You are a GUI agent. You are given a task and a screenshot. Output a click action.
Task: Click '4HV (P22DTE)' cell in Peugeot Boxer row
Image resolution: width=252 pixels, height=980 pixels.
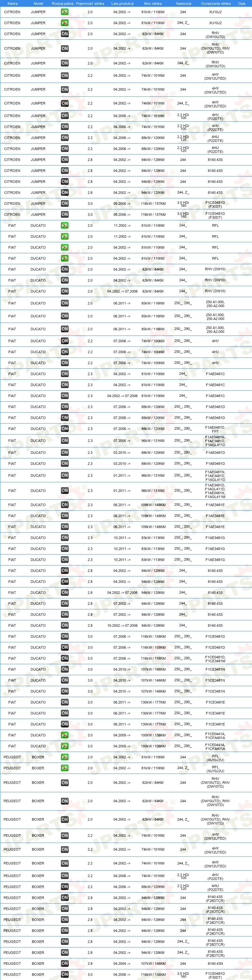(215, 876)
